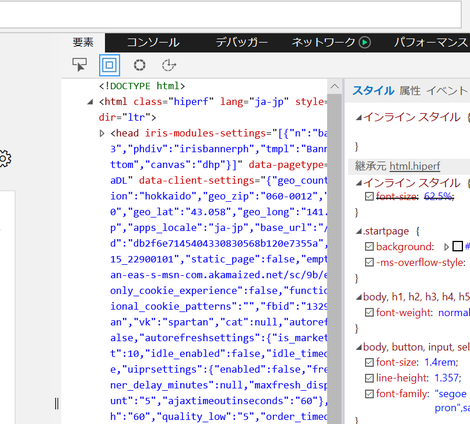Expand the head element node
470x424 pixels.
pyautogui.click(x=102, y=133)
